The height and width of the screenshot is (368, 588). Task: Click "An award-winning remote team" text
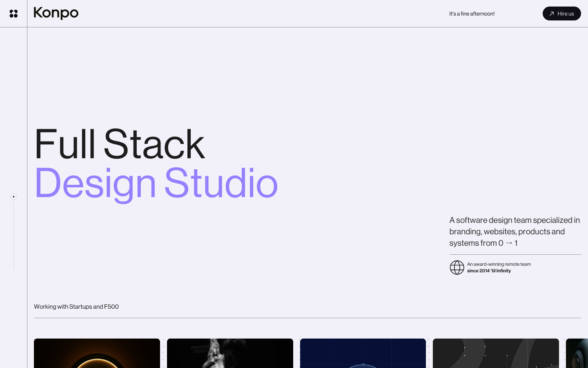[499, 264]
